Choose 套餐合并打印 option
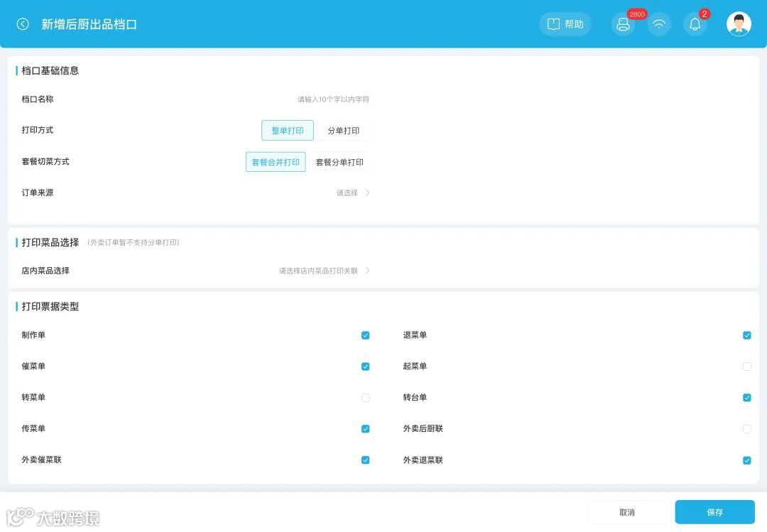Screen dimensions: 767x532 [276, 162]
